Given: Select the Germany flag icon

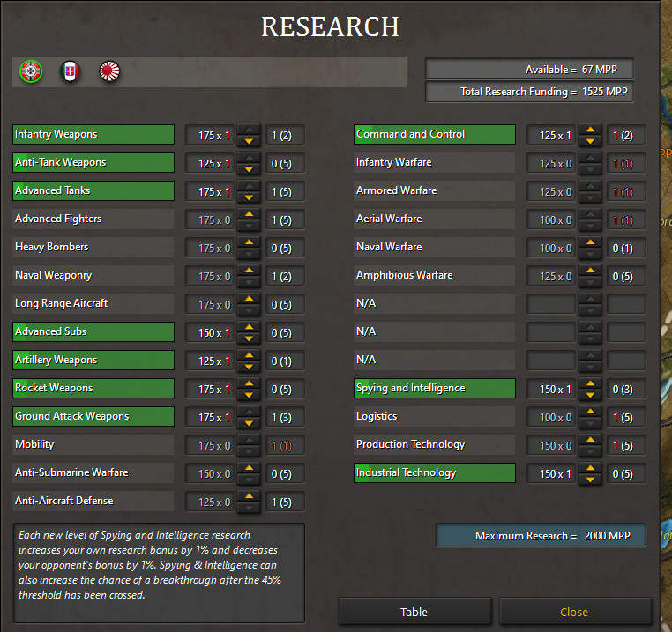Looking at the screenshot, I should click(31, 71).
